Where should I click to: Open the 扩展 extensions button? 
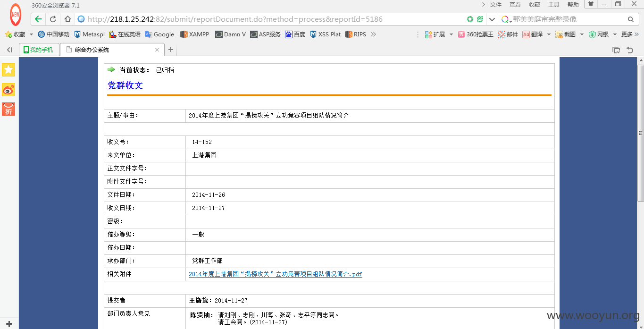[435, 34]
